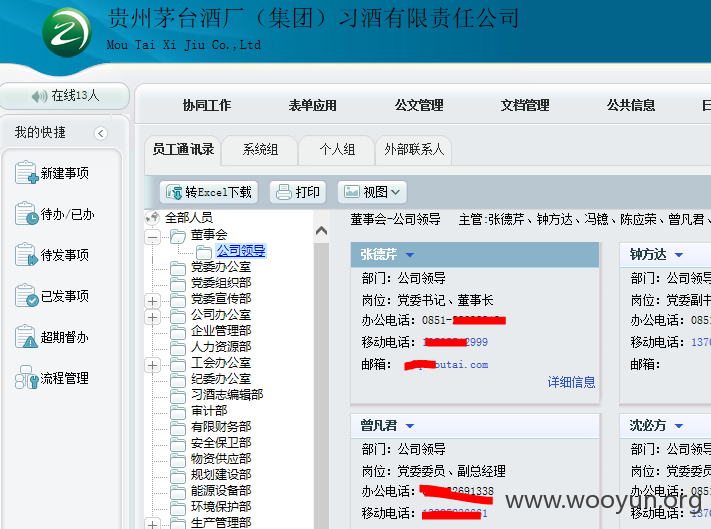Image resolution: width=711 pixels, height=529 pixels.
Task: Collapse the 我的快捷 panel arrow
Action: (101, 133)
